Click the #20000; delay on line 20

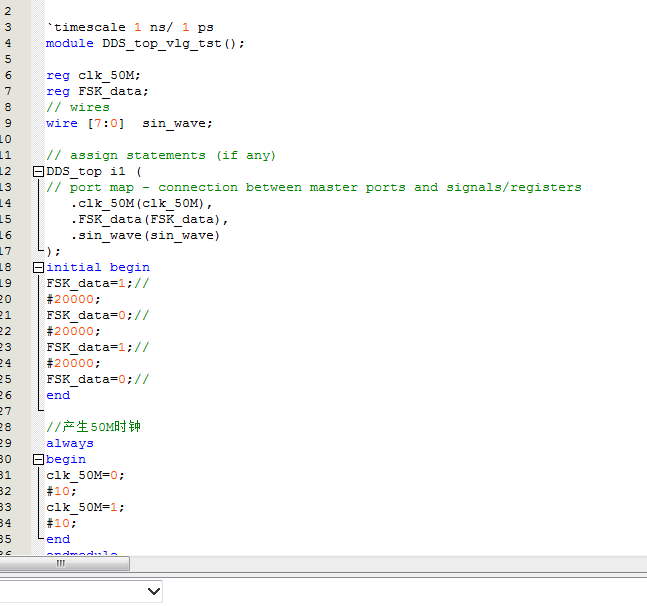point(73,299)
